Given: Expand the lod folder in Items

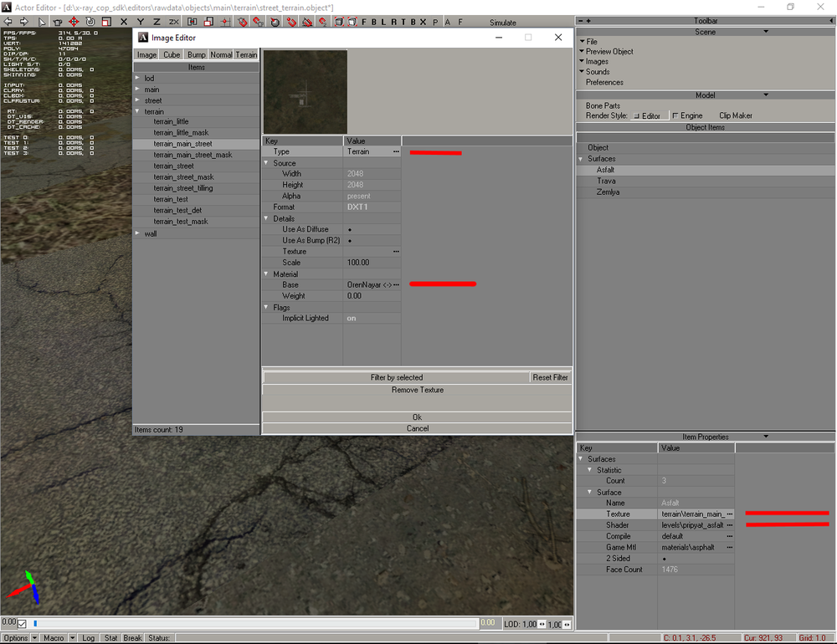Looking at the screenshot, I should [138, 79].
